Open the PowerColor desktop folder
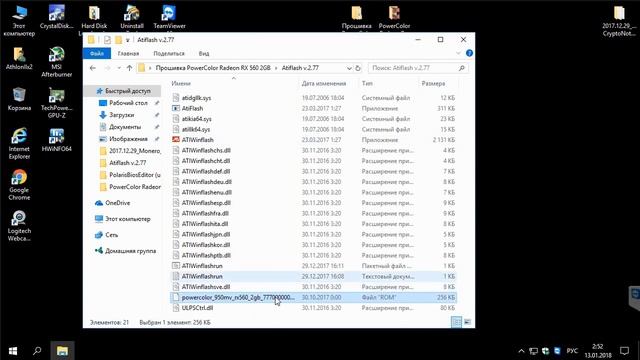 (394, 17)
